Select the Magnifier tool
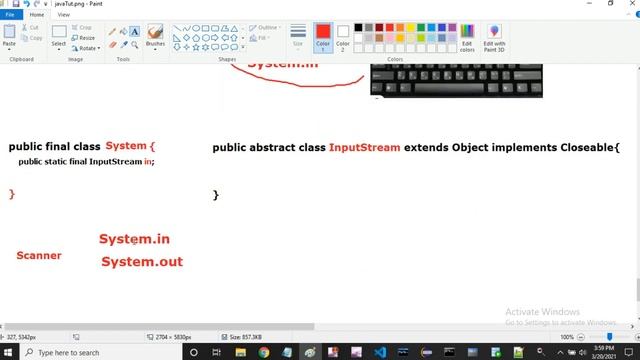Screen dimensions: 640x360 (134, 44)
